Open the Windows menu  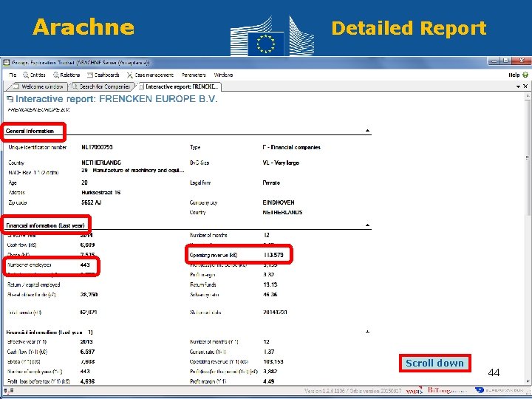[x=223, y=75]
